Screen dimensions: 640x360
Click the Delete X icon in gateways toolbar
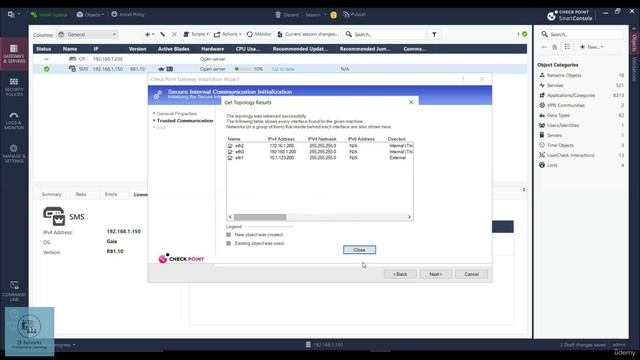tap(174, 34)
